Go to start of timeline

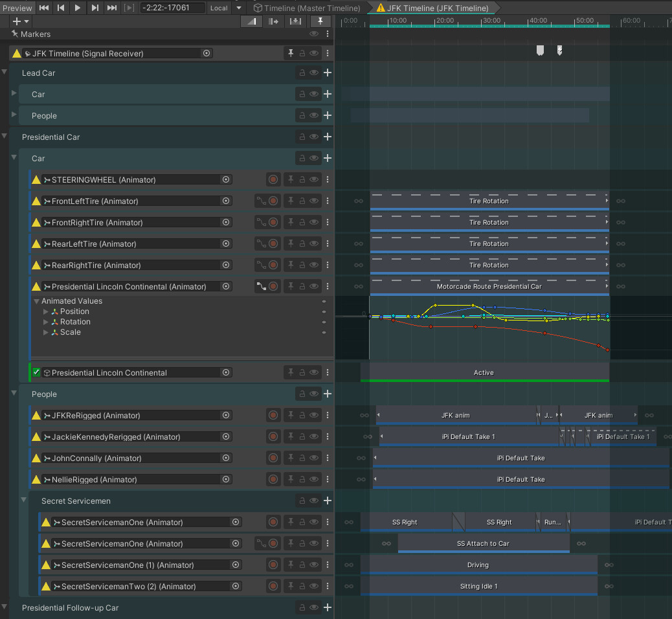(44, 8)
